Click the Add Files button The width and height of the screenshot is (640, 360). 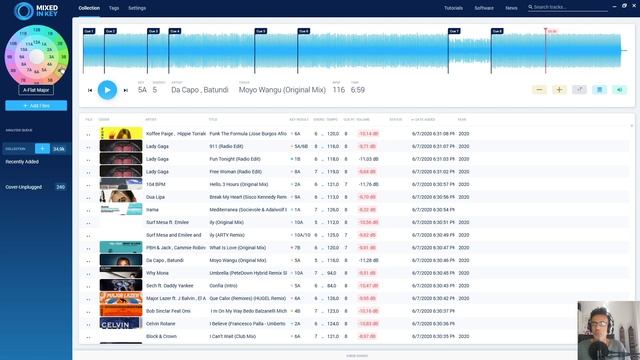[36, 106]
